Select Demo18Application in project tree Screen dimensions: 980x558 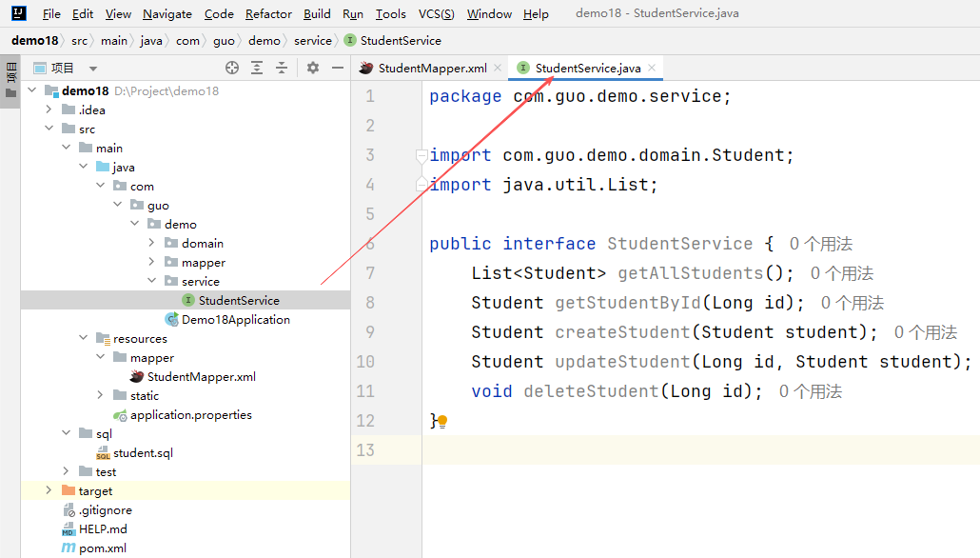(235, 320)
